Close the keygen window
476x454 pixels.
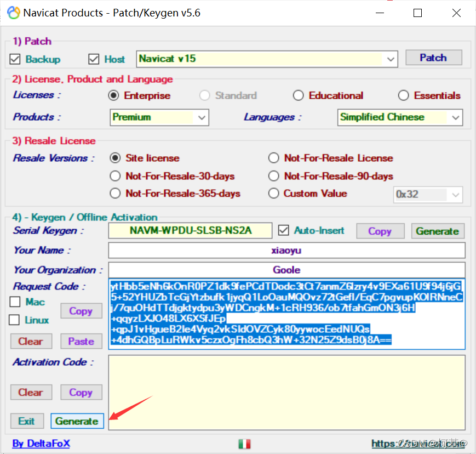456,13
